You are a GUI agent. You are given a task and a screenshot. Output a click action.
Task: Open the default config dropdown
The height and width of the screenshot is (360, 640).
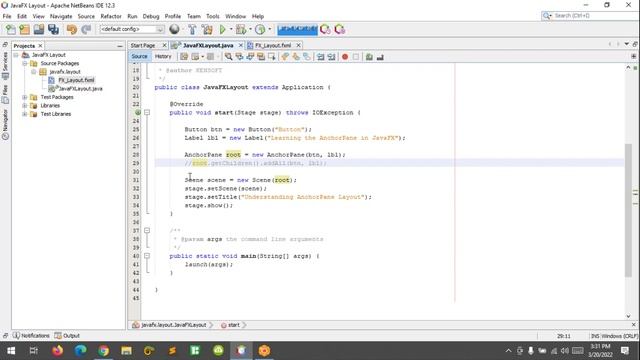132,29
